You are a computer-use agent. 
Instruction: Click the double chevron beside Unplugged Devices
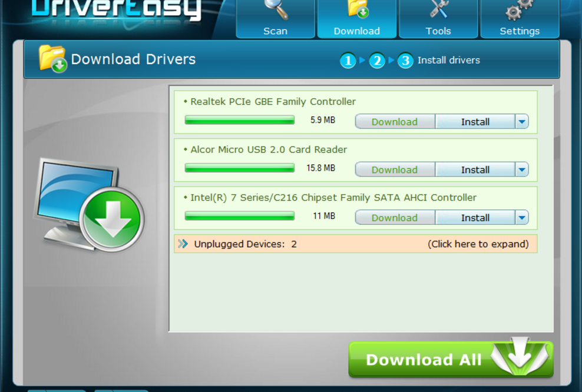(183, 244)
